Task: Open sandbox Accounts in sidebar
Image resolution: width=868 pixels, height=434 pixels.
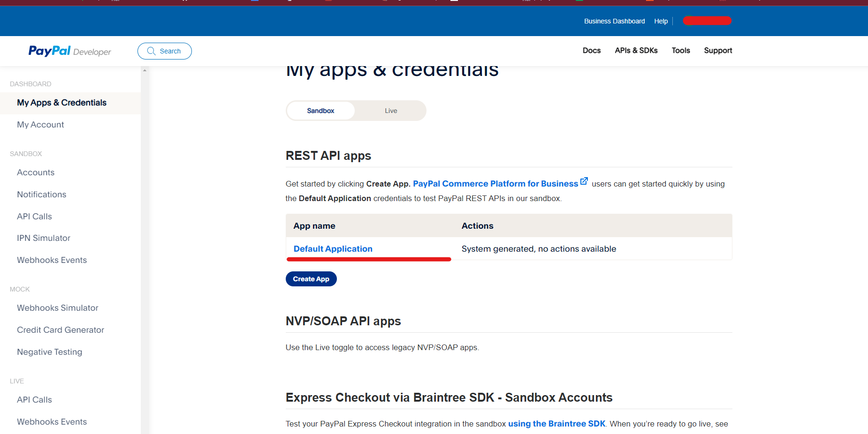Action: coord(36,172)
